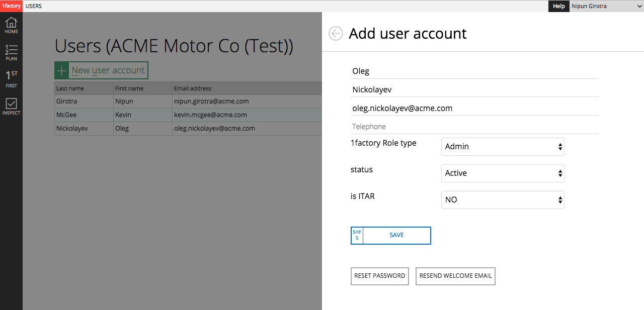
Task: Select the Girotra table cell
Action: [x=84, y=101]
